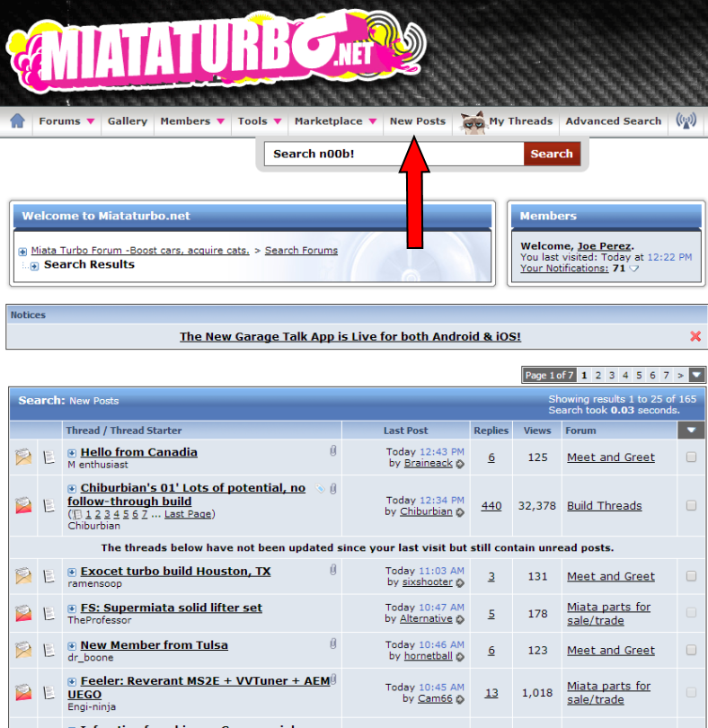Go to last post icon beside hornetball
This screenshot has height=728, width=708.
tap(460, 656)
